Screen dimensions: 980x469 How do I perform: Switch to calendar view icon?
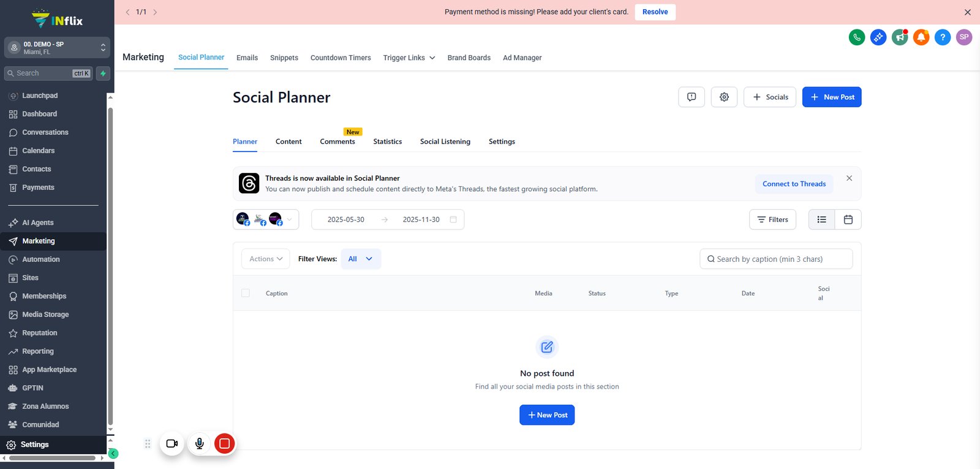point(848,219)
